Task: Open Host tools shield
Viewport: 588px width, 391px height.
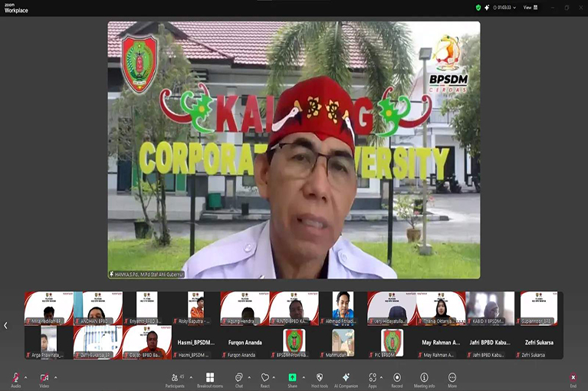Action: 319,378
